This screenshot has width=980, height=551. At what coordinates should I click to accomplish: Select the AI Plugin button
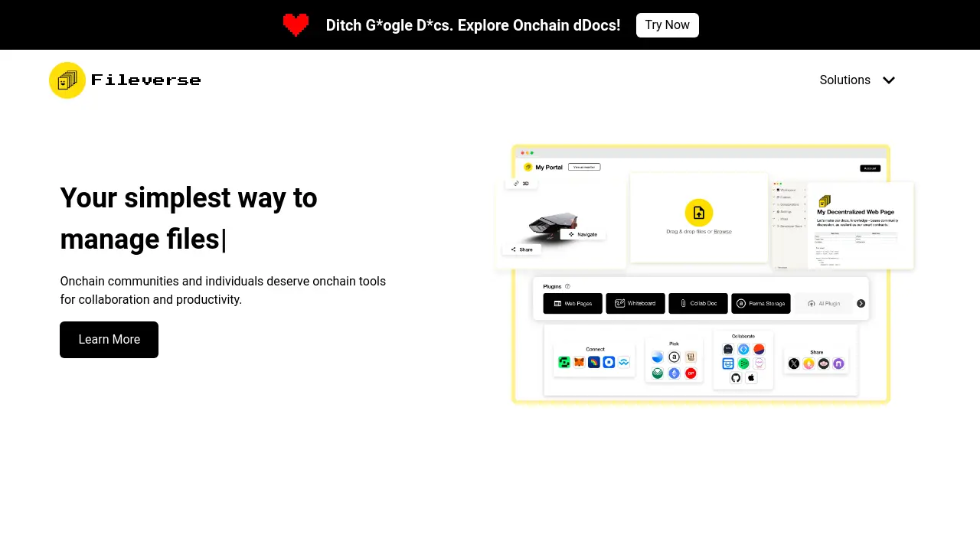(824, 304)
